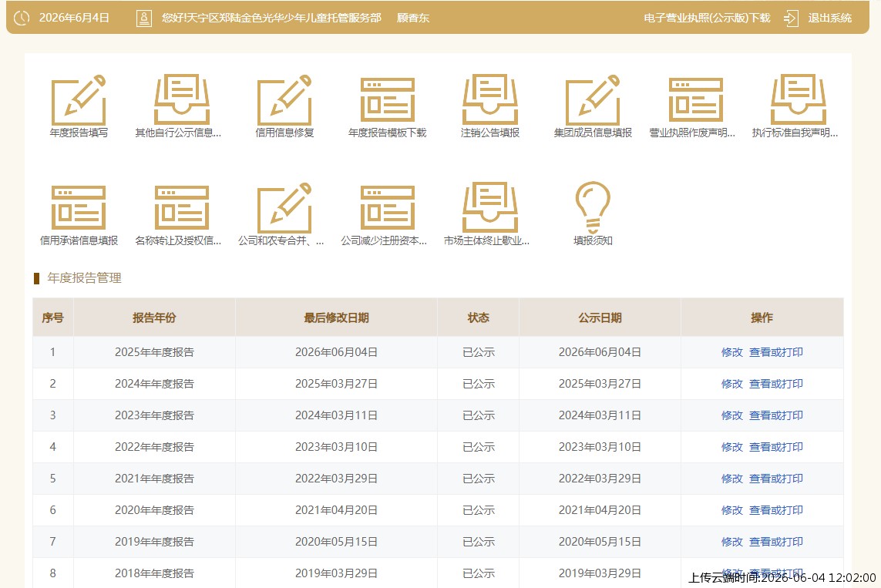Open 信用承诺信息填报 icon
The image size is (881, 588).
(x=79, y=208)
